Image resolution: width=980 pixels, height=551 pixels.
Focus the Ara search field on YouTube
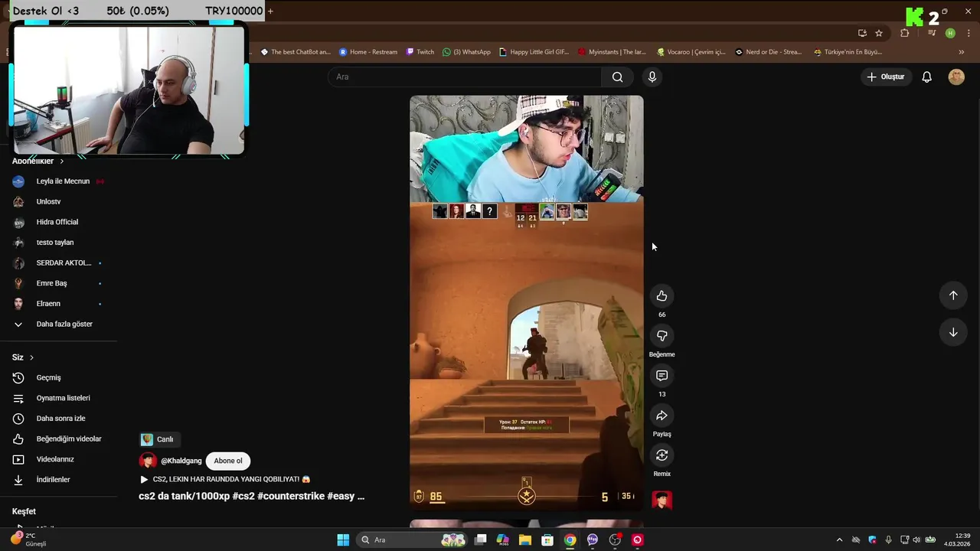click(465, 77)
